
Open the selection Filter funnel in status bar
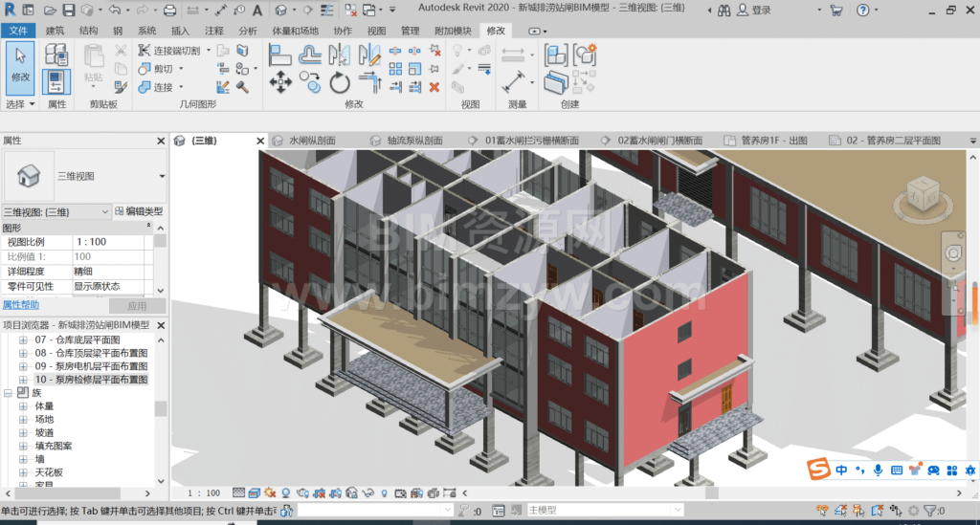(x=930, y=511)
